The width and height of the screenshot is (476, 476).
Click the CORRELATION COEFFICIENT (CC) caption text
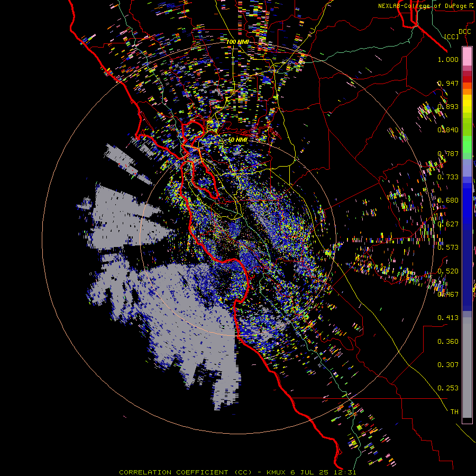point(185,472)
